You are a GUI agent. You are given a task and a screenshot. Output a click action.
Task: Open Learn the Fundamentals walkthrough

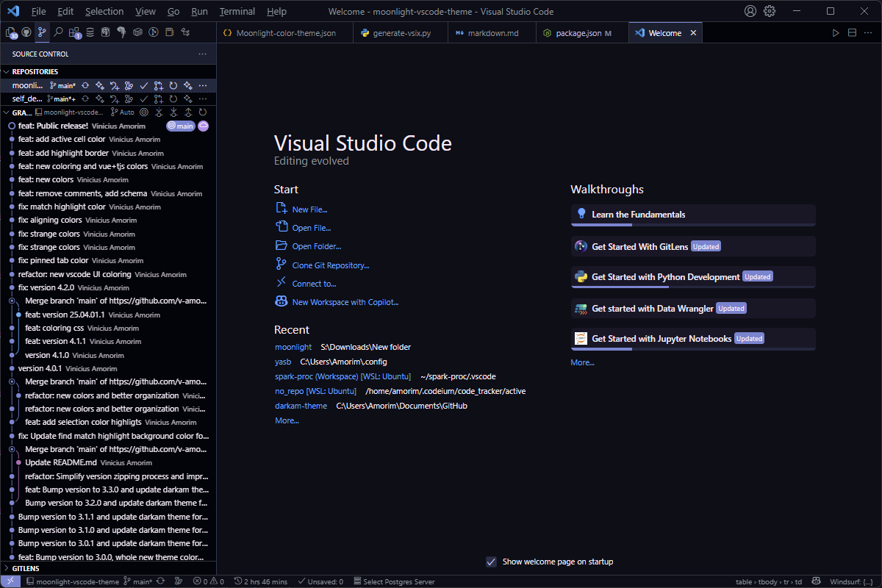tap(693, 215)
